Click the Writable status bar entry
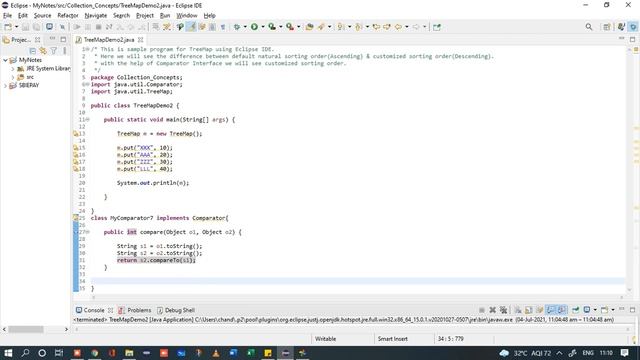 point(325,339)
